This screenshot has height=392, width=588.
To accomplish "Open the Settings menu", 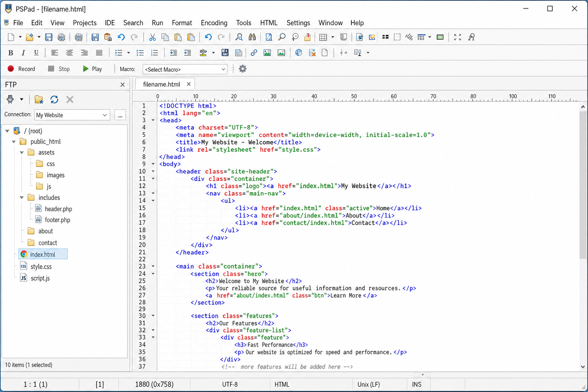I will tap(298, 23).
